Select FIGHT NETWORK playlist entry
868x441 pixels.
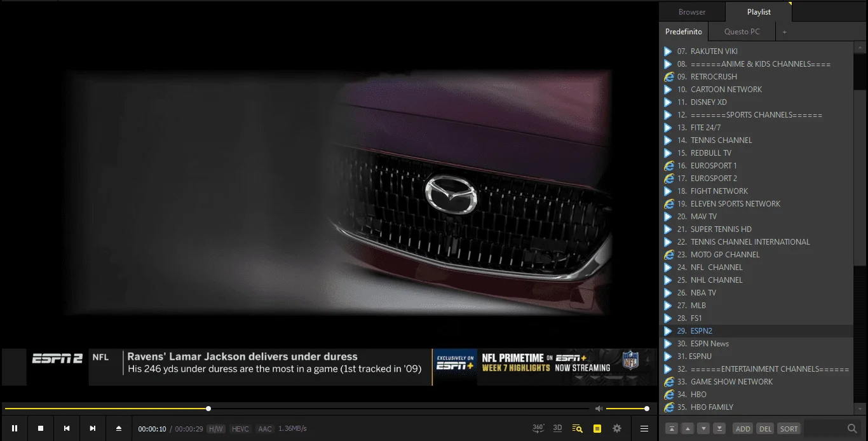tap(757, 191)
